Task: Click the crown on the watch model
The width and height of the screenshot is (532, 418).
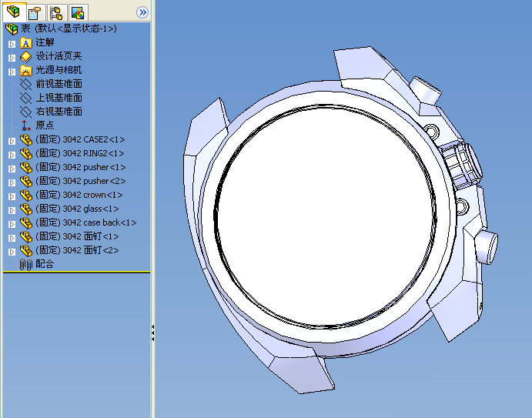Action: [463, 165]
